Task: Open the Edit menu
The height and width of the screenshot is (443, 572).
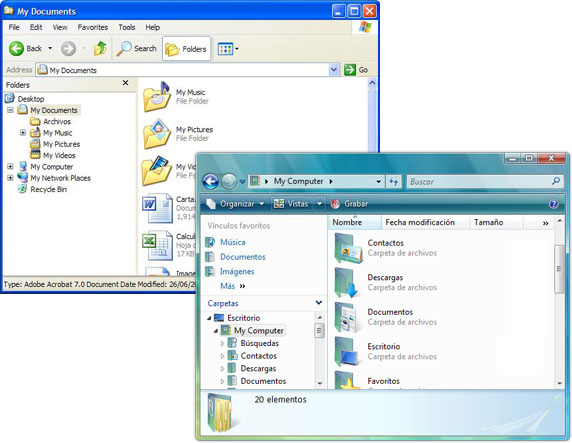Action: (x=36, y=27)
